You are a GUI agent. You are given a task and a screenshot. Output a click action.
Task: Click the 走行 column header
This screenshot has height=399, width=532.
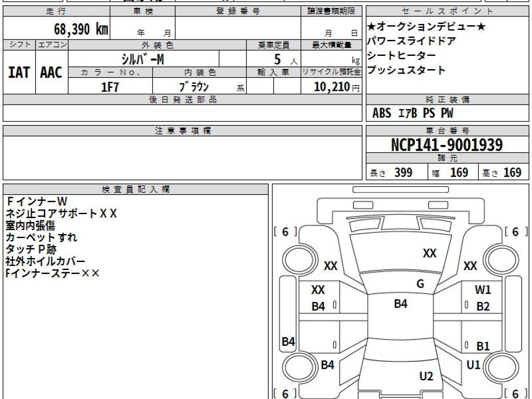point(56,12)
